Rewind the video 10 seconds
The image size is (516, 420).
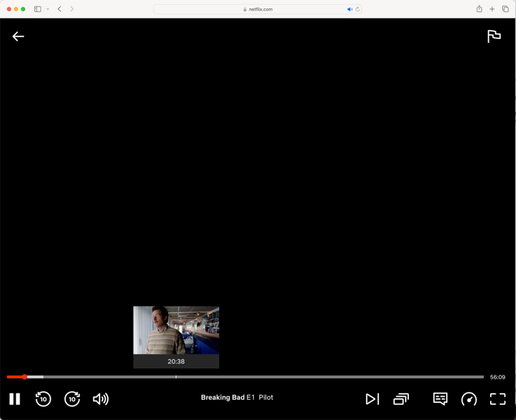click(43, 399)
